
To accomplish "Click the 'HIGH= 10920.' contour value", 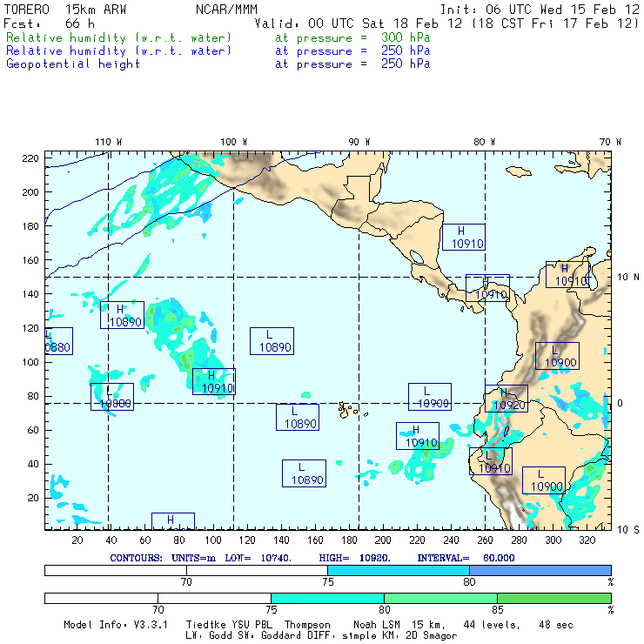I will [x=354, y=558].
